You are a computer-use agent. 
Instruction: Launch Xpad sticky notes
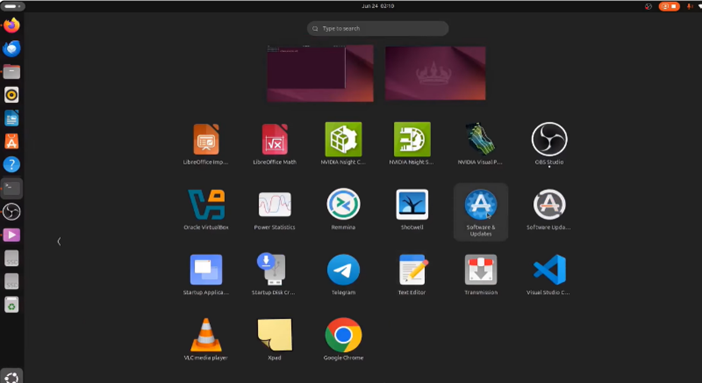pos(274,340)
